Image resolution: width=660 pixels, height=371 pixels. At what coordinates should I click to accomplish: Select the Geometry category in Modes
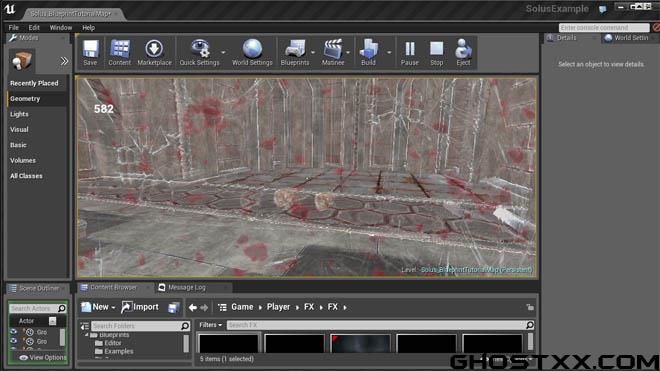[x=25, y=99]
